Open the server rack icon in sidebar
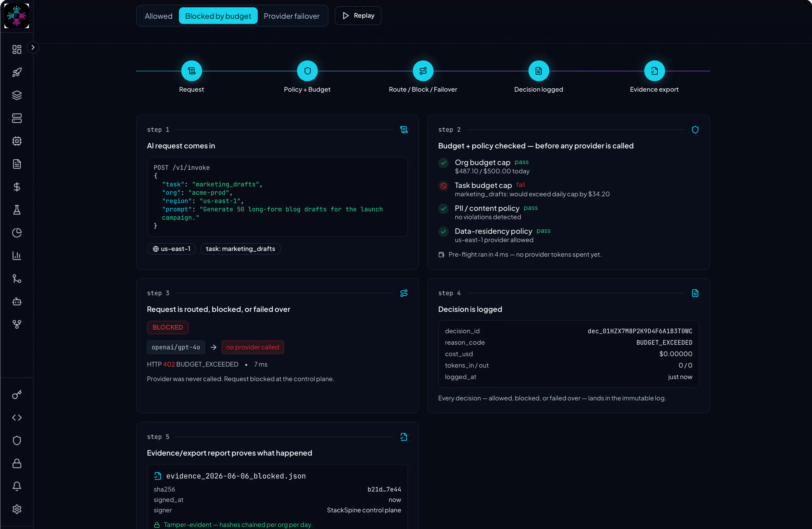This screenshot has height=529, width=812. point(17,118)
